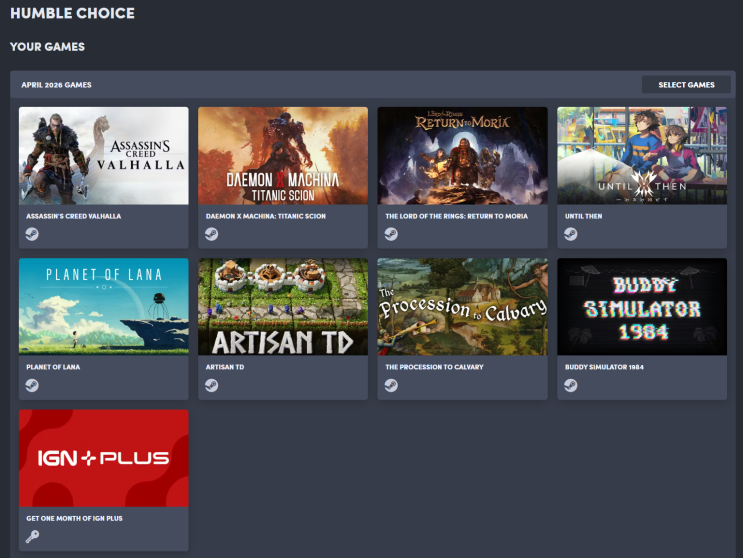Click the 'YOUR GAMES' section heading
Viewport: 743px width, 558px height.
click(x=47, y=46)
